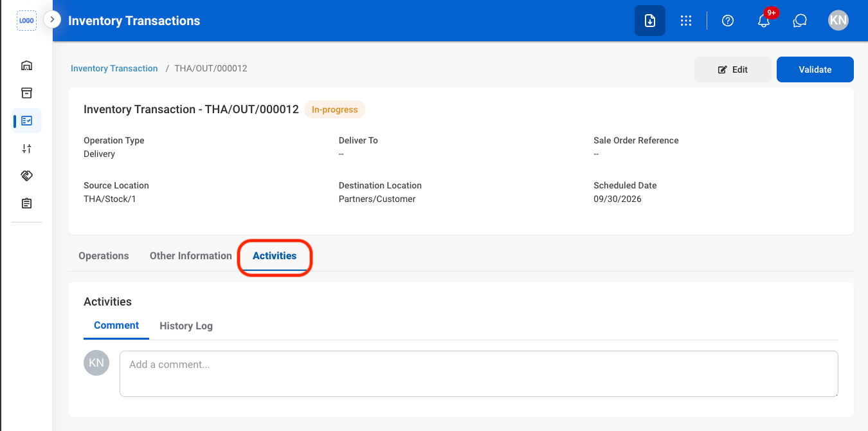Open the help question mark icon
The image size is (868, 431).
pyautogui.click(x=728, y=21)
